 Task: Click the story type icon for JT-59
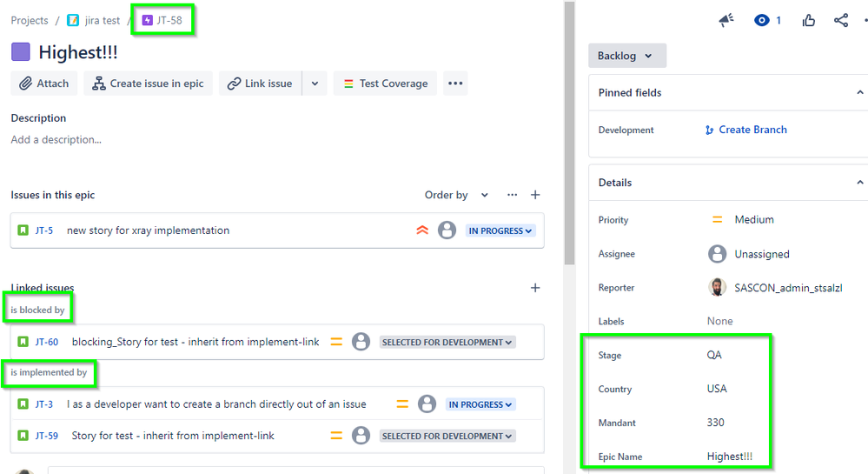(x=23, y=436)
